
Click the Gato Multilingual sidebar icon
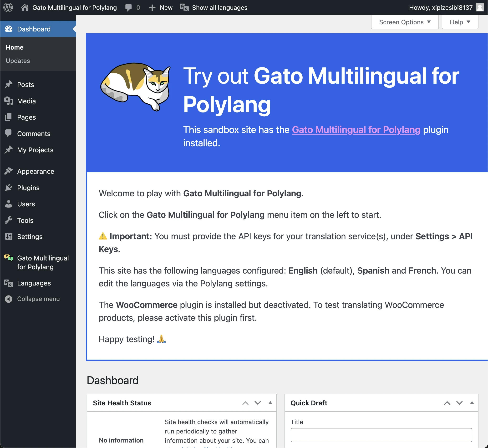[x=9, y=258]
